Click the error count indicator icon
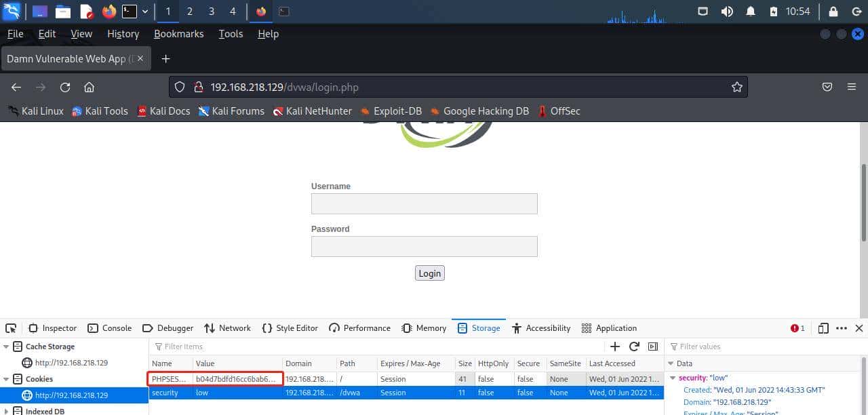 coord(797,328)
